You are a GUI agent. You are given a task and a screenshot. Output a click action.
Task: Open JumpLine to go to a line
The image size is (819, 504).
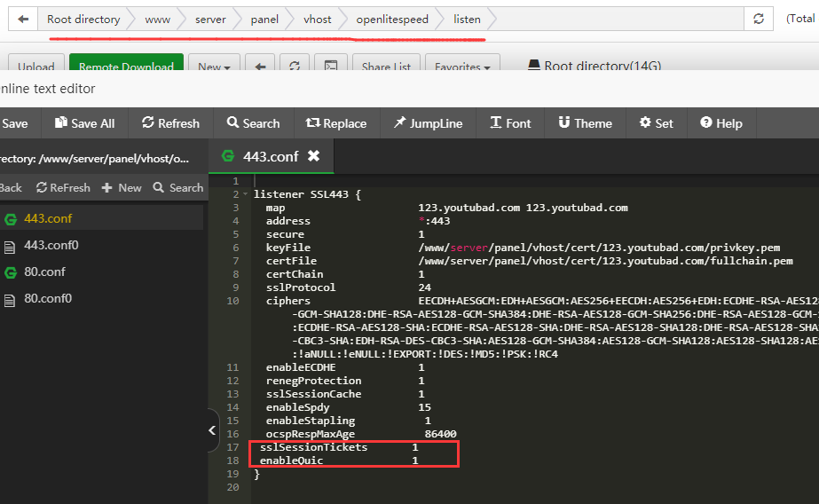tap(428, 123)
